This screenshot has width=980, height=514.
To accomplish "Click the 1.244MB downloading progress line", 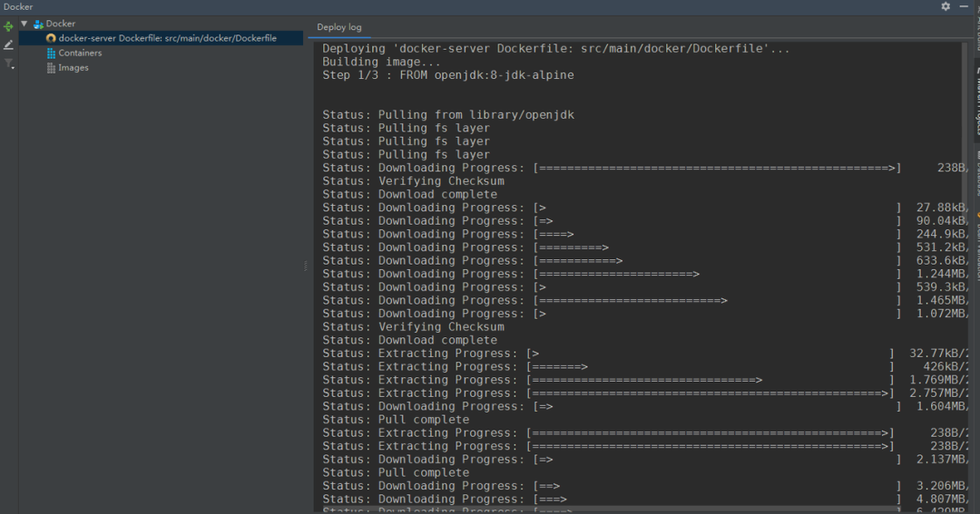I will tap(645, 274).
